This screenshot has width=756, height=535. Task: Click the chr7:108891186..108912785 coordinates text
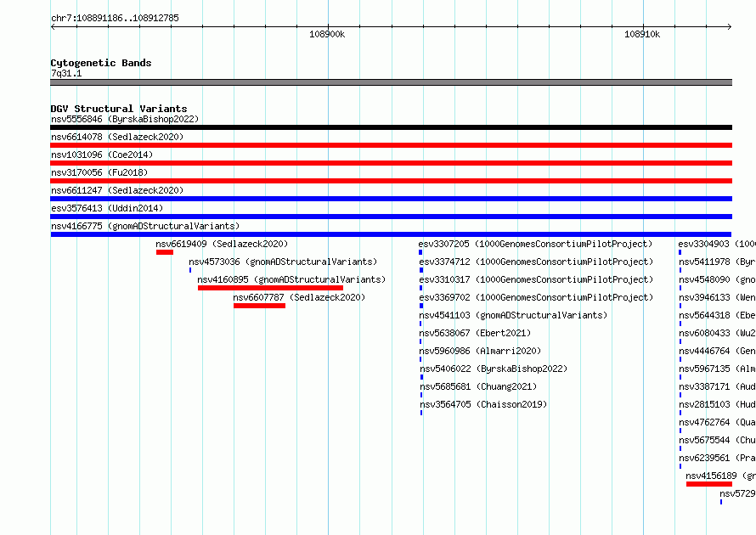tap(115, 18)
